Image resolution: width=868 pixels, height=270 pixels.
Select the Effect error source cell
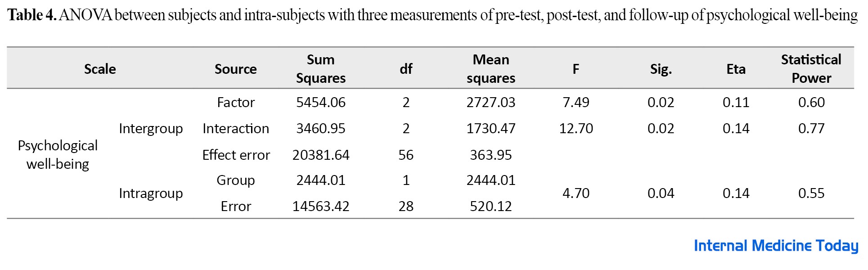236,155
